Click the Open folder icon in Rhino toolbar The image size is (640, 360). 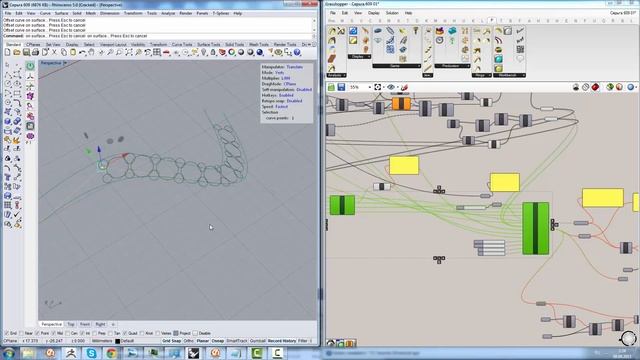click(x=17, y=52)
